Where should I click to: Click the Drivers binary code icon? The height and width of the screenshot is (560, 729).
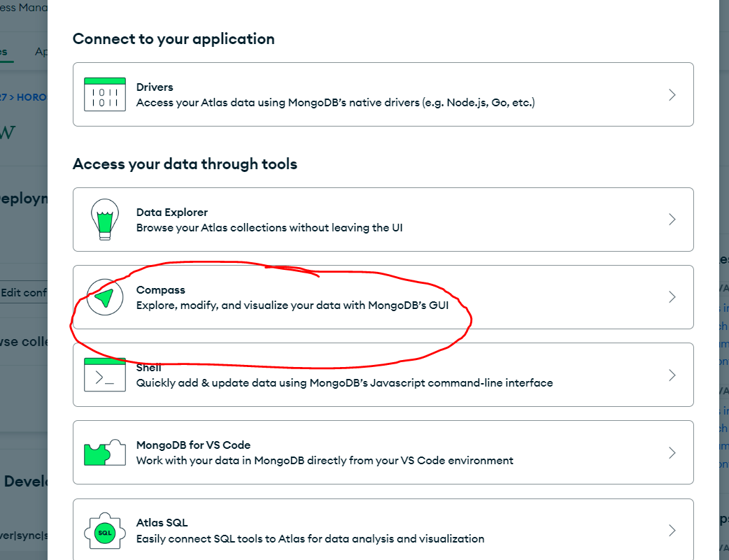105,94
